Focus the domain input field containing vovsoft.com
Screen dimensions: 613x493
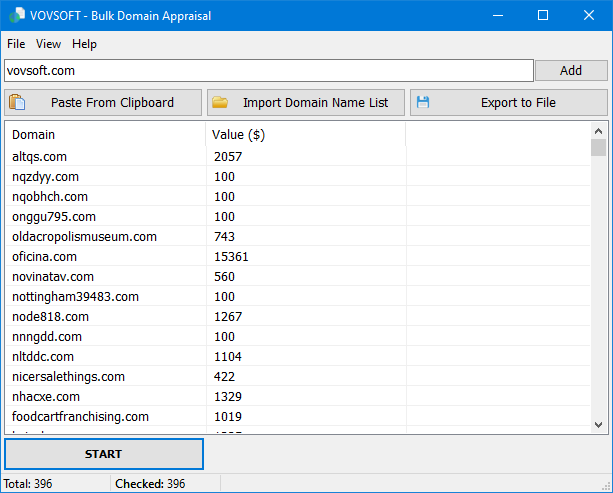(269, 70)
